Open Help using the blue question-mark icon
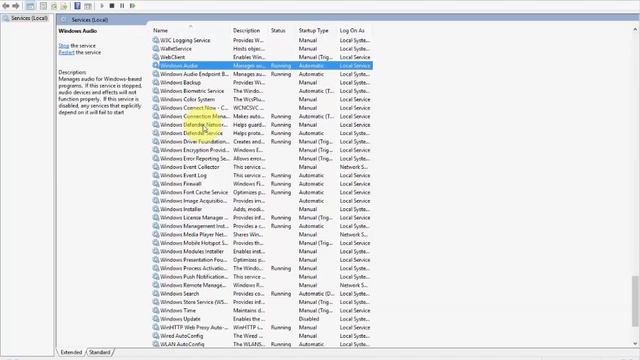Screen dimensions: 640x360 (x=77, y=6)
